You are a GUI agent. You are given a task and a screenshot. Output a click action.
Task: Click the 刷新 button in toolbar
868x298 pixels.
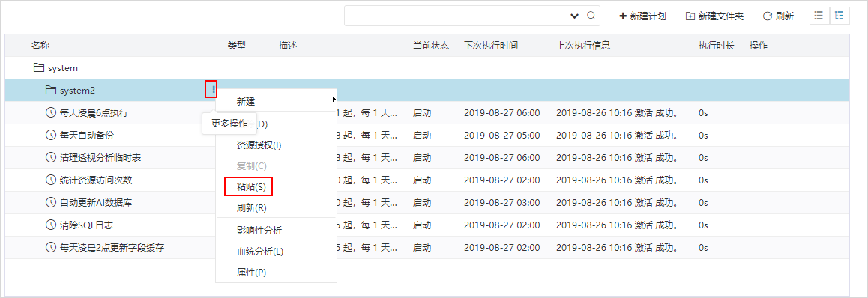[778, 16]
